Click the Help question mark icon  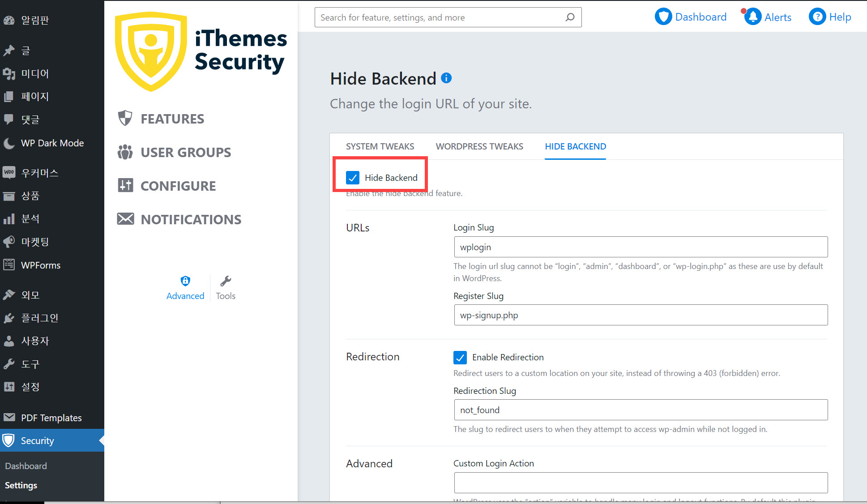tap(817, 17)
